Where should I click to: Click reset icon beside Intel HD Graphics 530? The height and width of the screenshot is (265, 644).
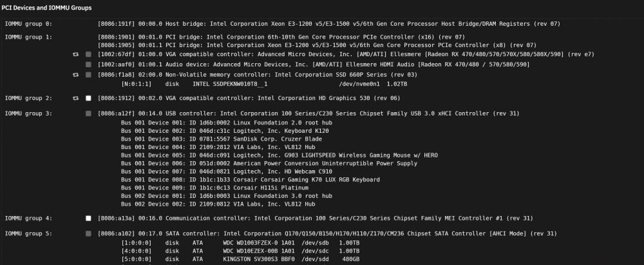(x=75, y=99)
